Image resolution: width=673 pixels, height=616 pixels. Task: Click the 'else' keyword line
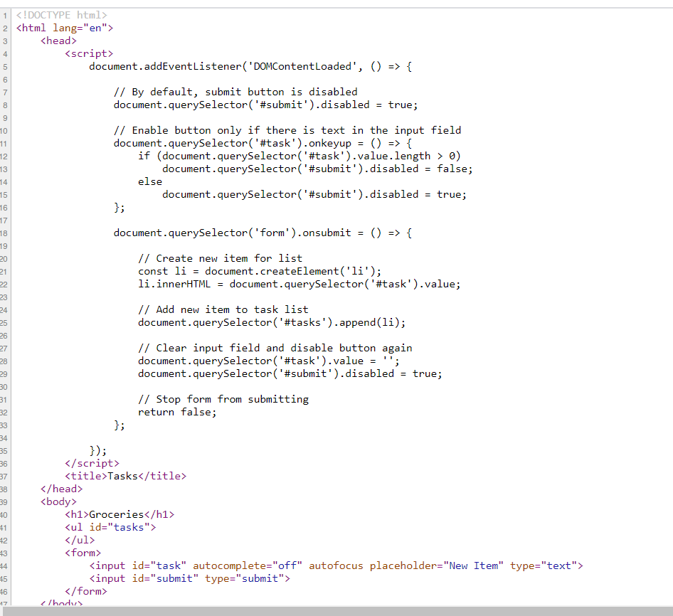click(150, 181)
